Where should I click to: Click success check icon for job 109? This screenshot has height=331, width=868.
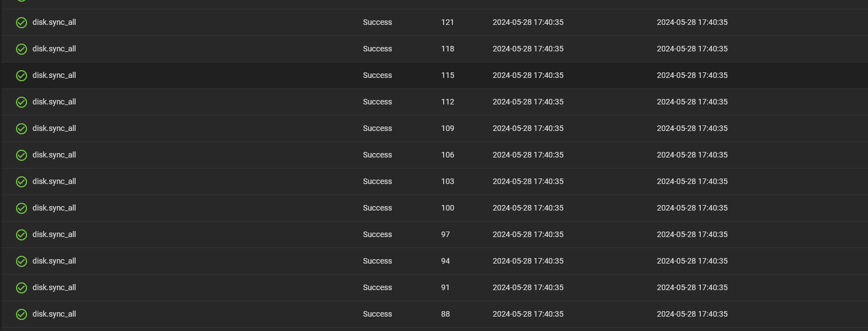[x=22, y=129]
